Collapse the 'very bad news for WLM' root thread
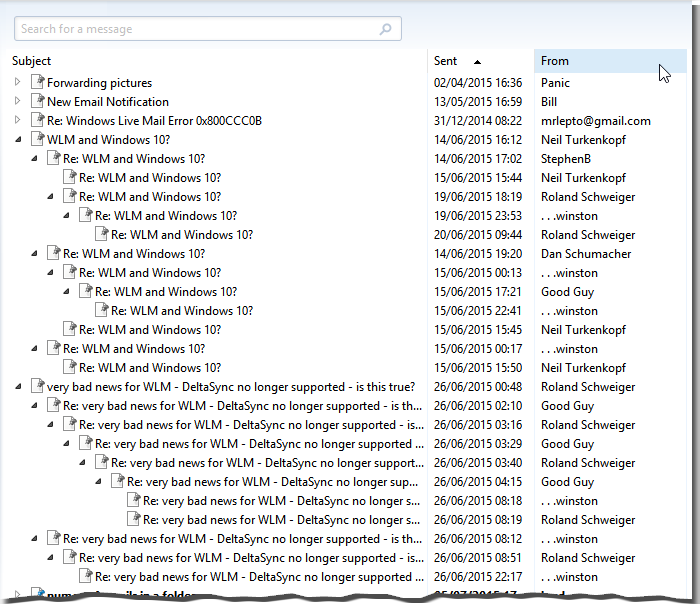Image resolution: width=700 pixels, height=607 pixels. 18,387
